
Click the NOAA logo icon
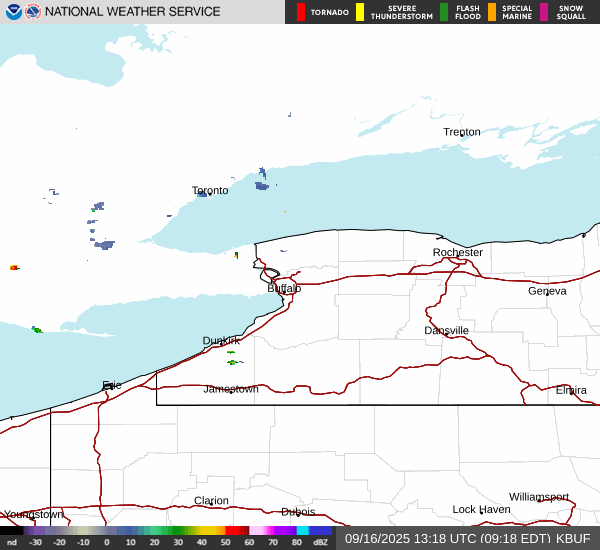(13, 12)
